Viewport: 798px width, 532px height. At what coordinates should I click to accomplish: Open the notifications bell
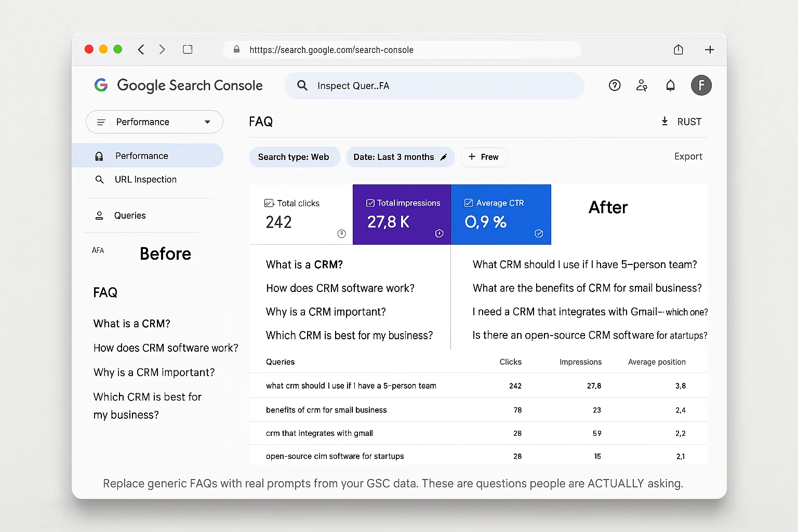tap(670, 85)
